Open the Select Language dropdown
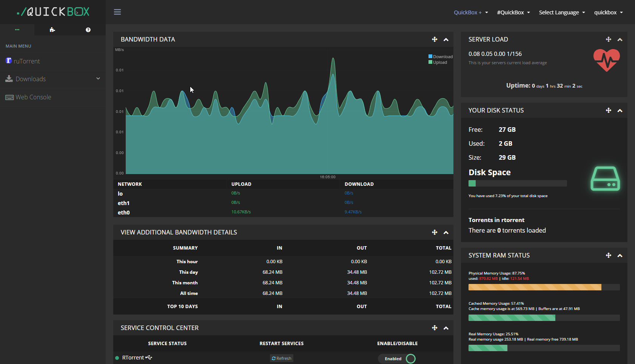 (x=562, y=12)
